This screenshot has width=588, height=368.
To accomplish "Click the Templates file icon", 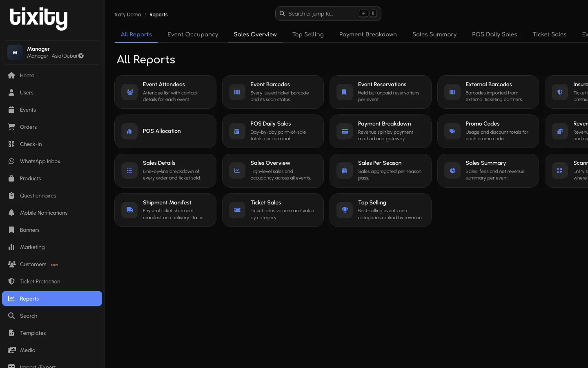I will click(x=11, y=333).
